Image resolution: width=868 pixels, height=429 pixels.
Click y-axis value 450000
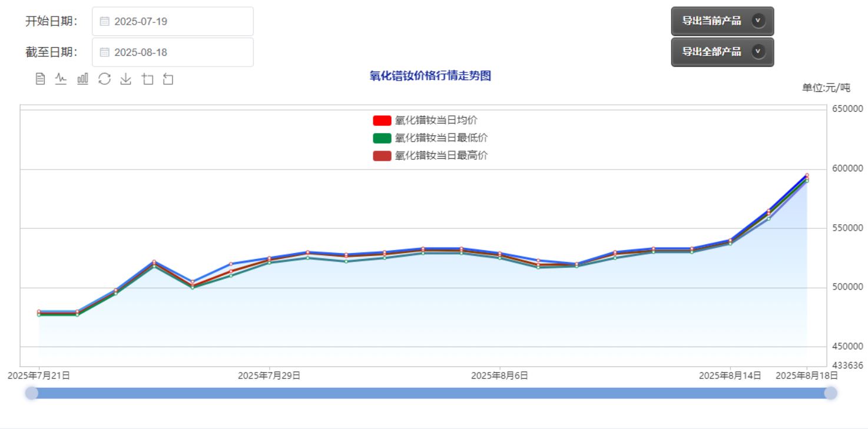click(x=848, y=347)
